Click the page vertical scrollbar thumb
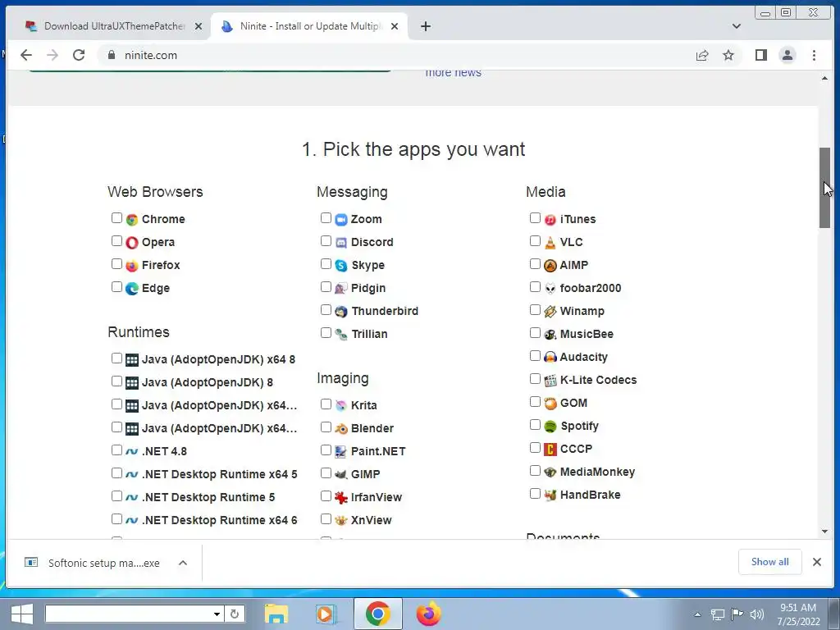The image size is (840, 630). click(x=824, y=188)
